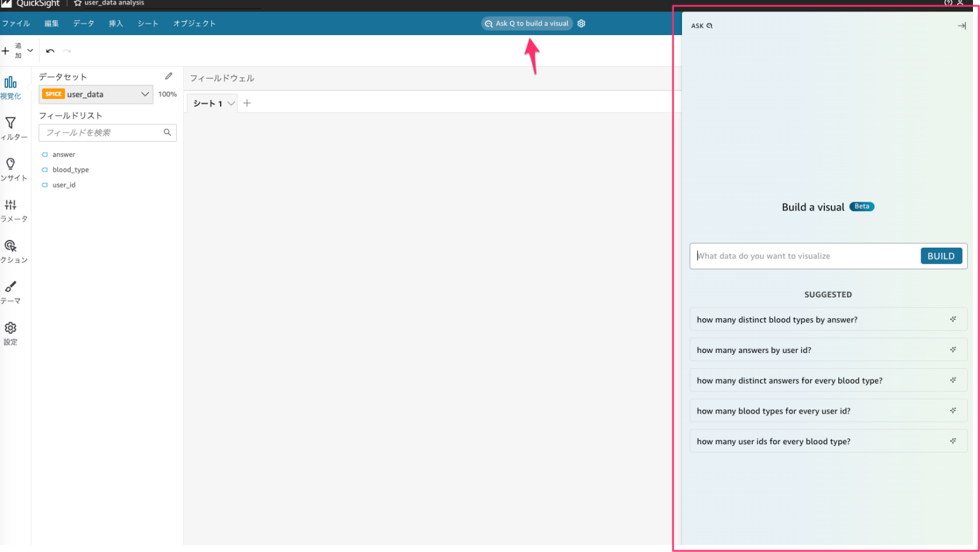980x552 pixels.
Task: Open the シート 1 tab dropdown arrow
Action: tap(231, 103)
